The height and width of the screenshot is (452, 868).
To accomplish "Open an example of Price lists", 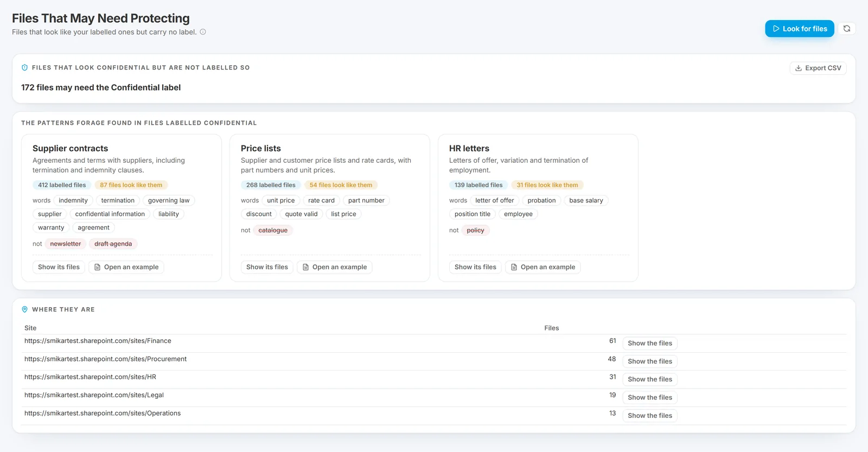I will coord(335,267).
